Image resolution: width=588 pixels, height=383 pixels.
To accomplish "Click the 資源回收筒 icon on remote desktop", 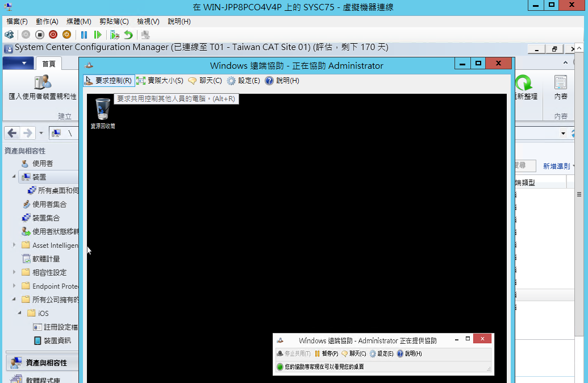I will click(103, 113).
